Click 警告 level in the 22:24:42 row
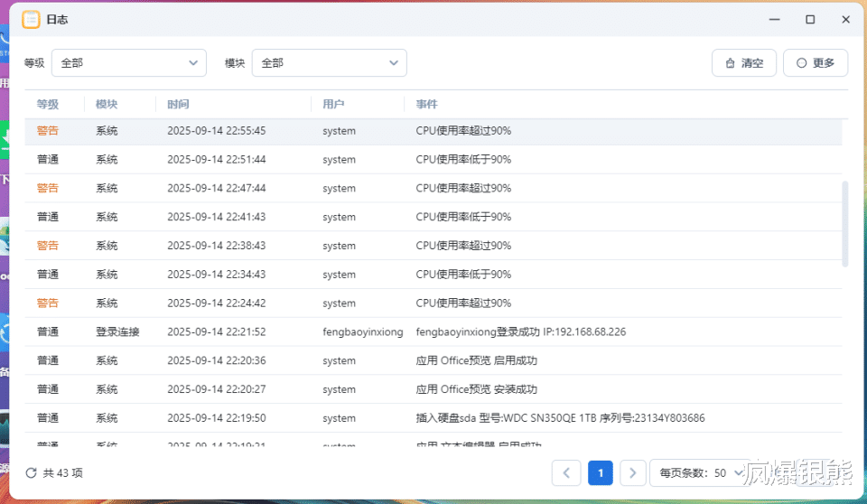Viewport: 867px width, 504px height. [48, 303]
